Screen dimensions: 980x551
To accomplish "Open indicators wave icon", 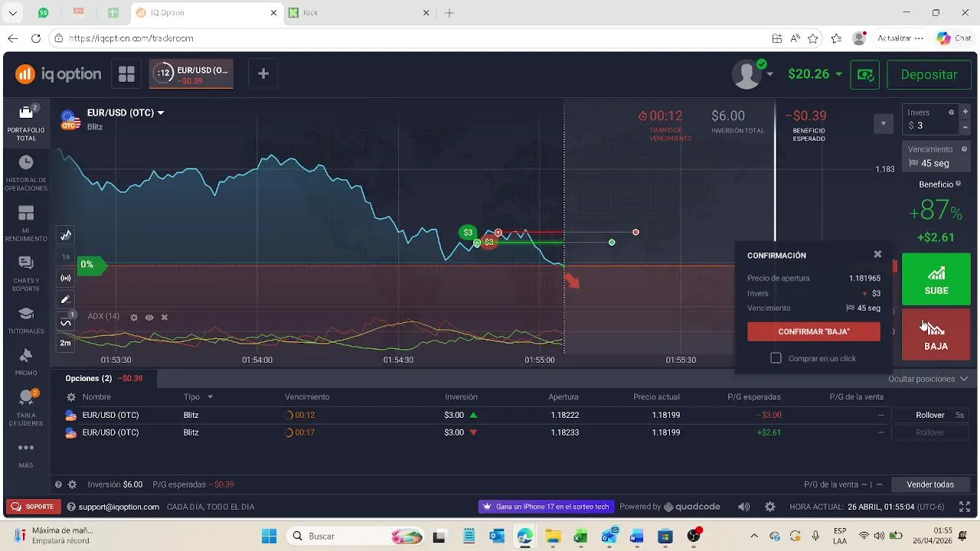I will [66, 322].
